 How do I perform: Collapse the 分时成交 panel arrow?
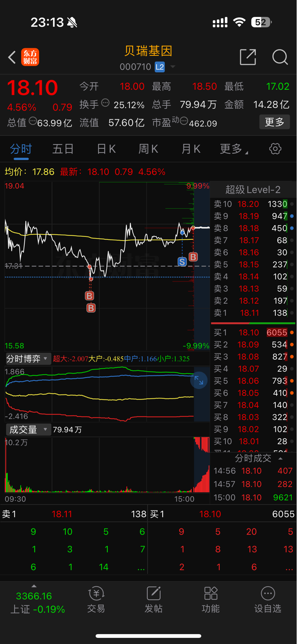[280, 459]
